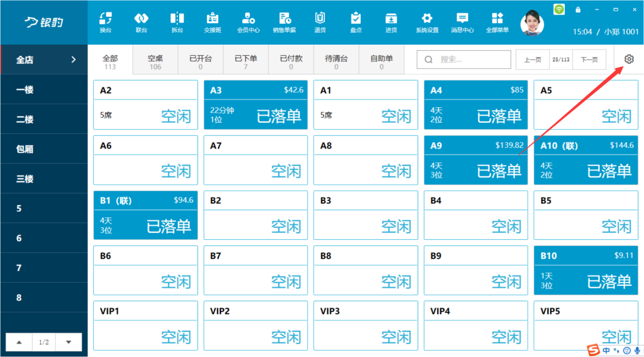
Task: Select idle table A1
Action: click(366, 105)
